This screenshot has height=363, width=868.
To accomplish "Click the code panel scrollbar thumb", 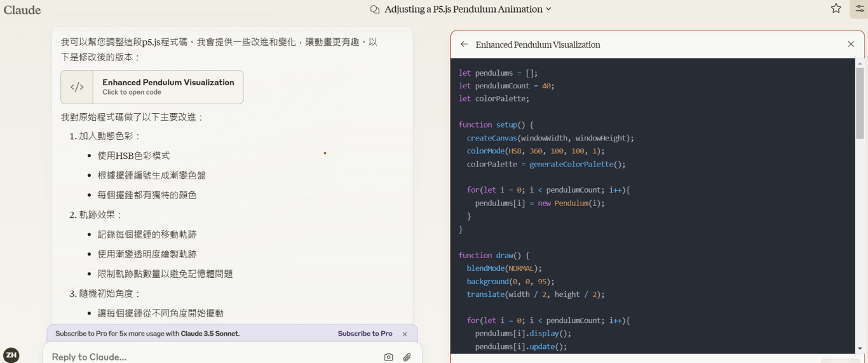I will pos(860,103).
